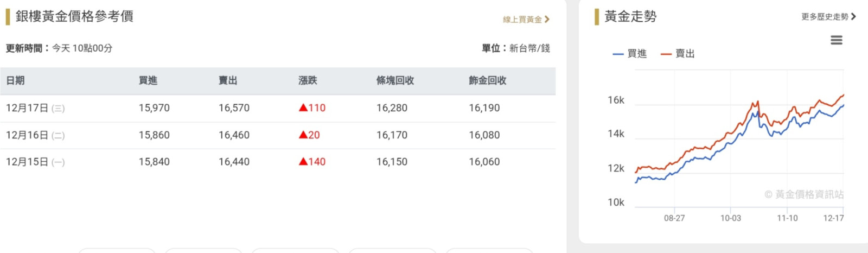Click the 16,570 sell price
The image size is (868, 253).
tap(234, 108)
